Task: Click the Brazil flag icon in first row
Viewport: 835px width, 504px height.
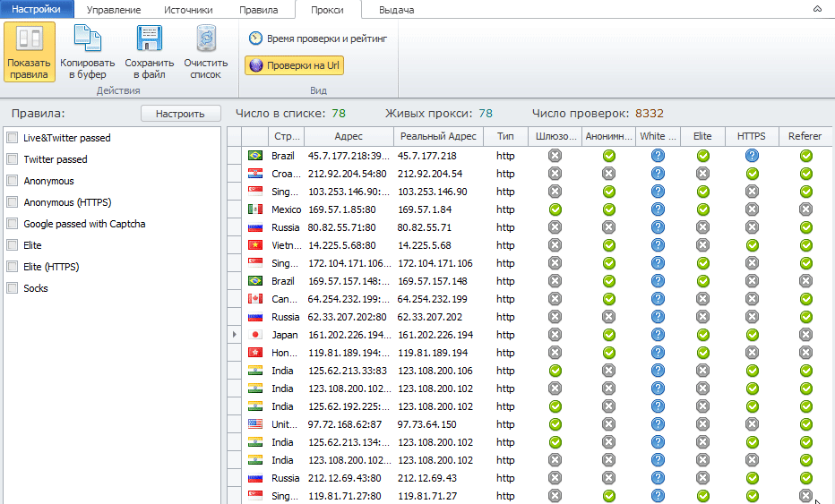Action: click(x=255, y=156)
